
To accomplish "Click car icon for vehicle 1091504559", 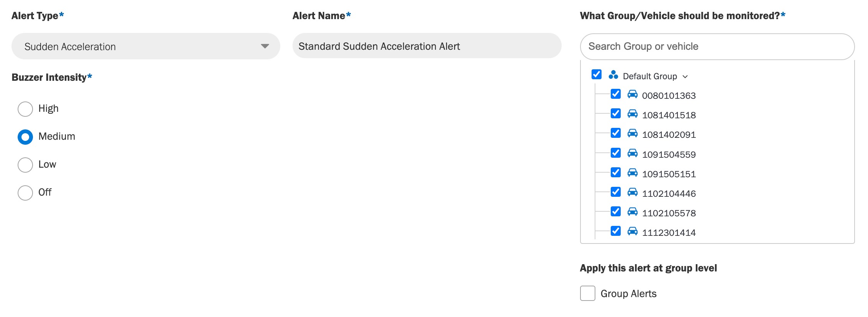I will [632, 153].
